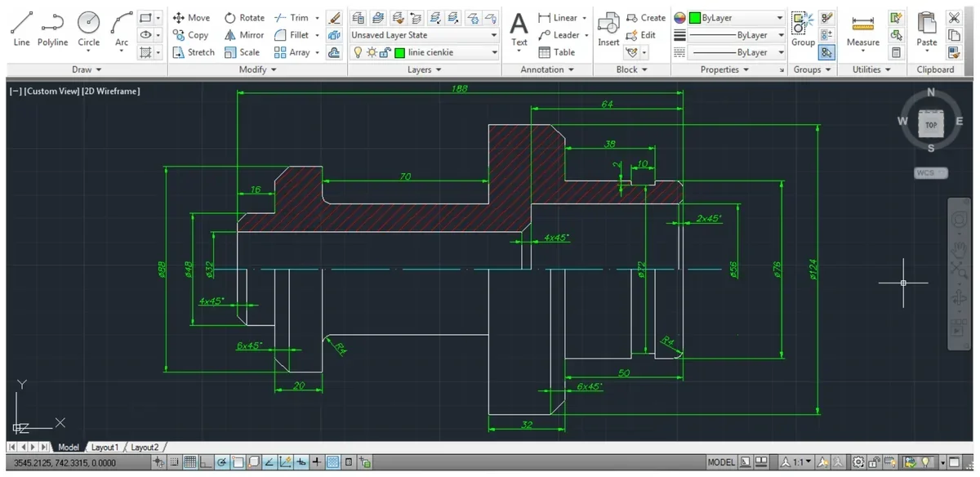The width and height of the screenshot is (980, 477).
Task: Pick the Arc tool
Action: coord(122,29)
